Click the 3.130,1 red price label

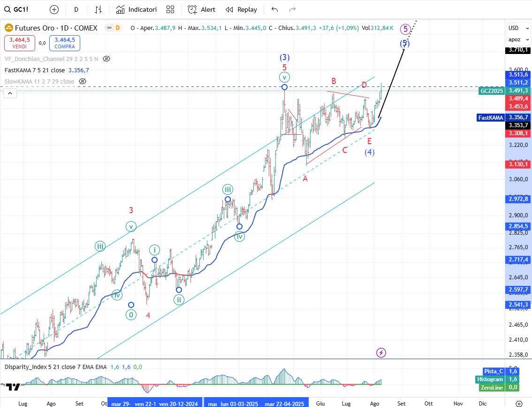pyautogui.click(x=518, y=164)
